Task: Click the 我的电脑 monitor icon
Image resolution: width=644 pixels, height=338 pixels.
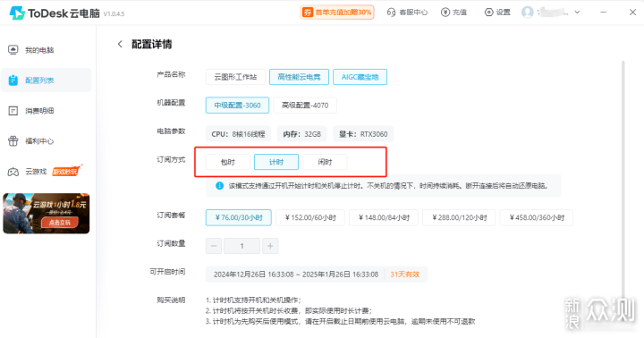Action: pyautogui.click(x=13, y=50)
